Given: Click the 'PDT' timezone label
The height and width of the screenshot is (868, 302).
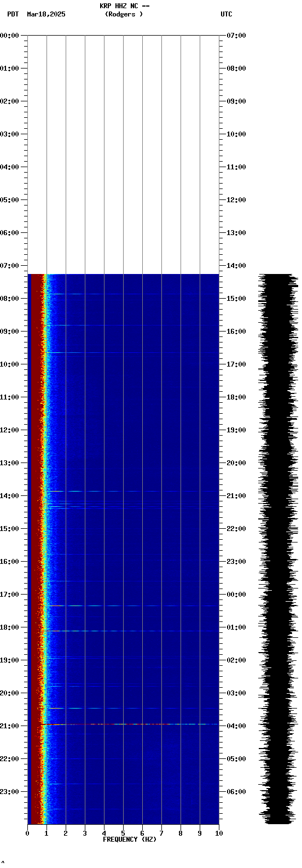Looking at the screenshot, I should (x=13, y=14).
